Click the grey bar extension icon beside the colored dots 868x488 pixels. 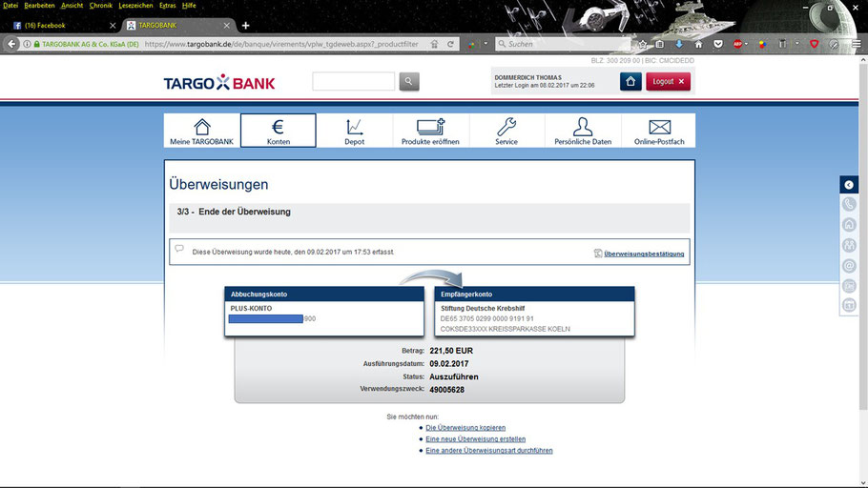point(782,44)
